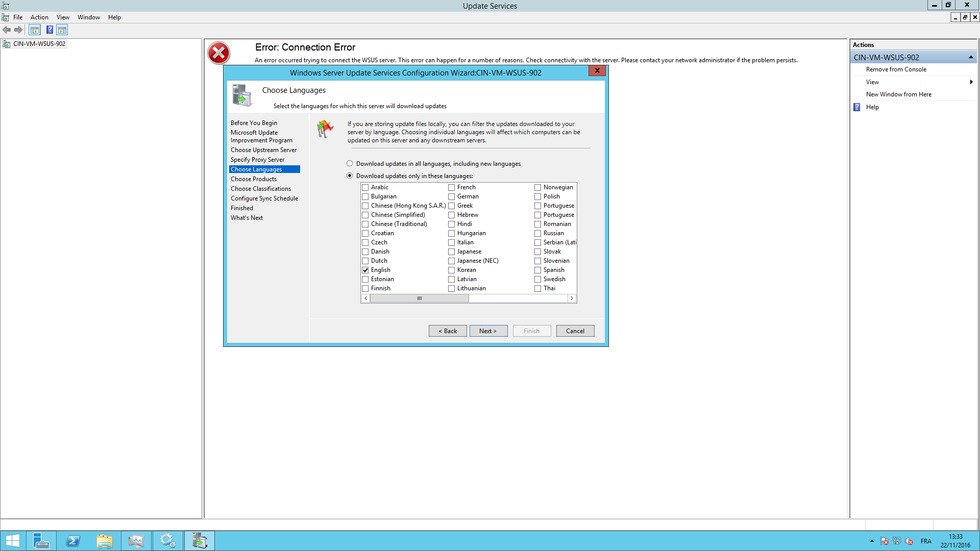Click the language list scroll right arrow
Viewport: 980px width, 551px height.
(572, 298)
